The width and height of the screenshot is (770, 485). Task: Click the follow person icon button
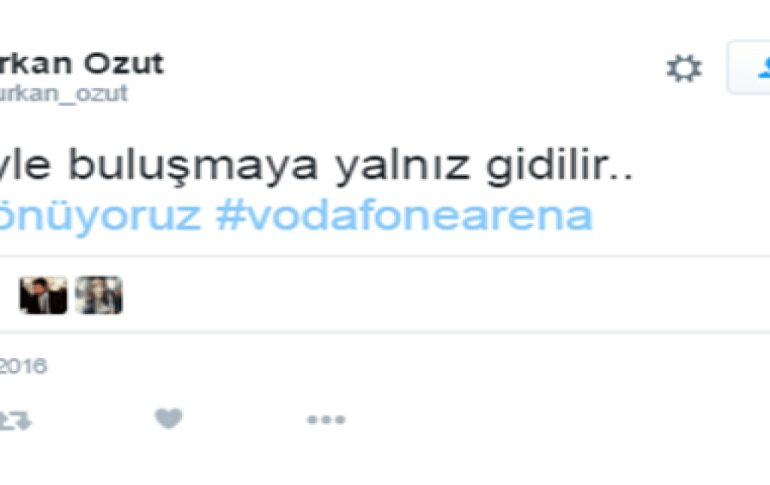pos(764,68)
